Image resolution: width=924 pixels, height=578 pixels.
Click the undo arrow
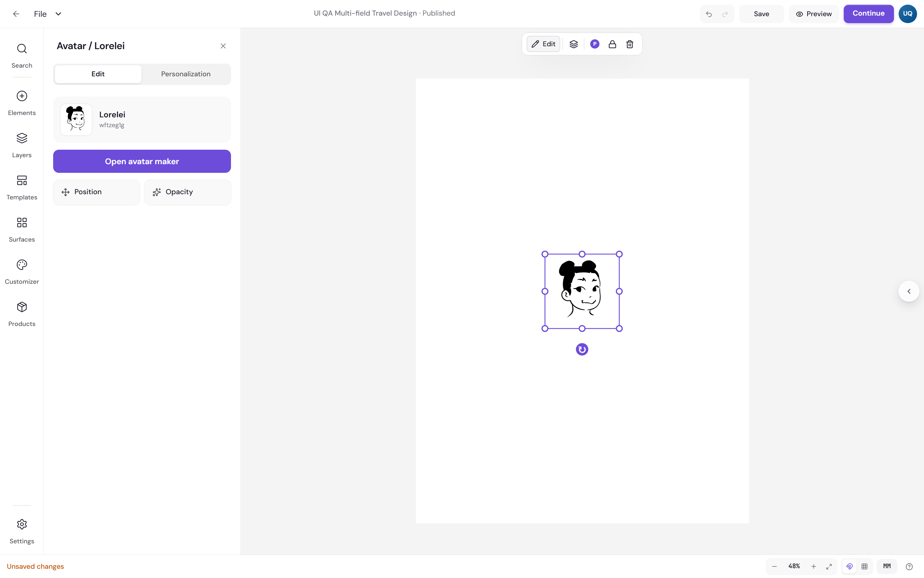pyautogui.click(x=709, y=14)
